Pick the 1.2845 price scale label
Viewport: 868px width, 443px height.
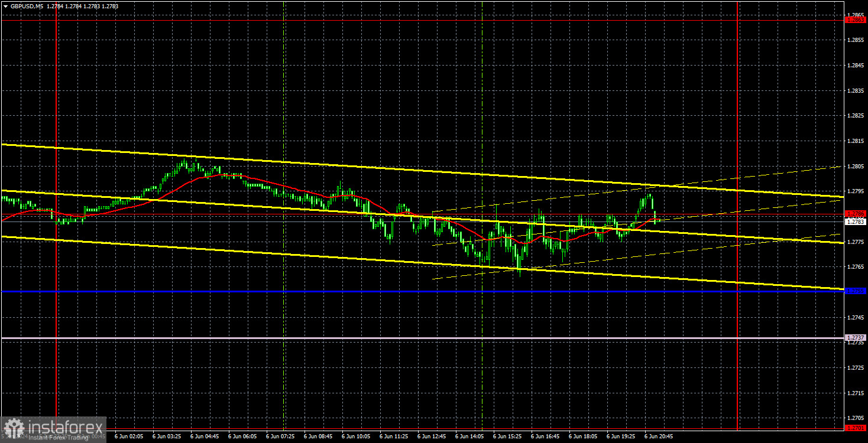coord(856,66)
